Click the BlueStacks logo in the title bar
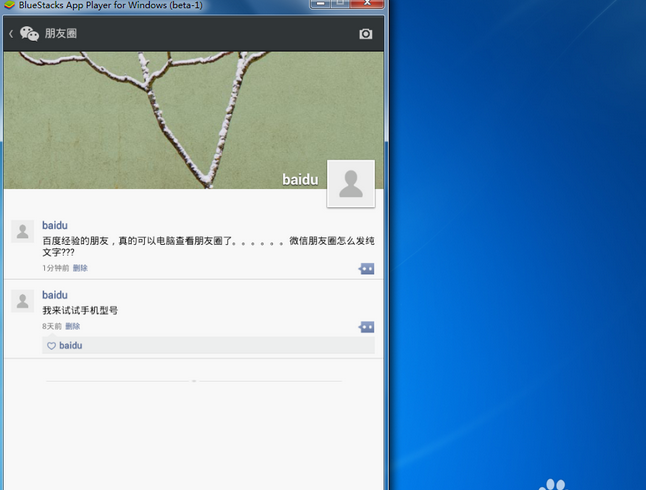 [x=9, y=5]
